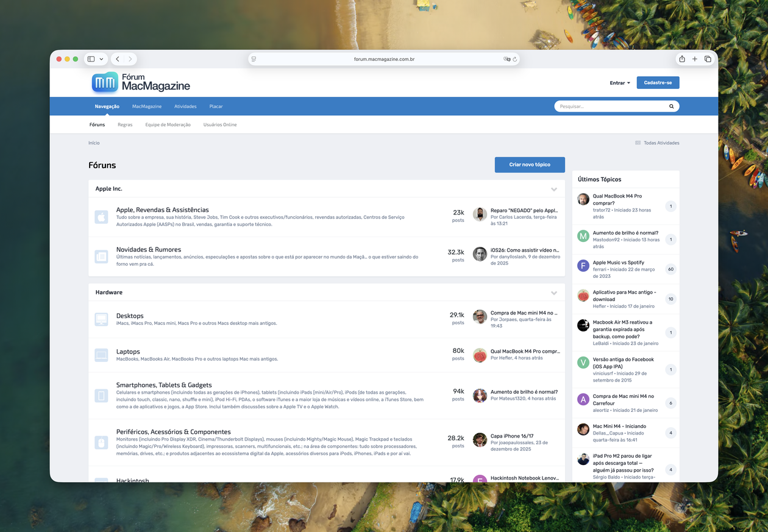Click the Criar novo tópico button

(530, 165)
